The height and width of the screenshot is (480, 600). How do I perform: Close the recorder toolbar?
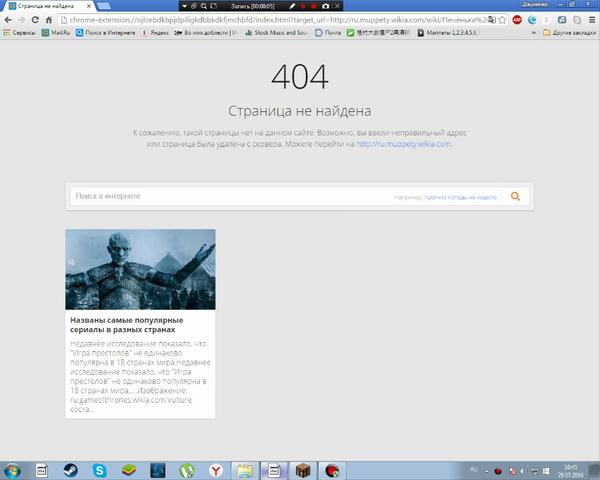click(x=337, y=6)
